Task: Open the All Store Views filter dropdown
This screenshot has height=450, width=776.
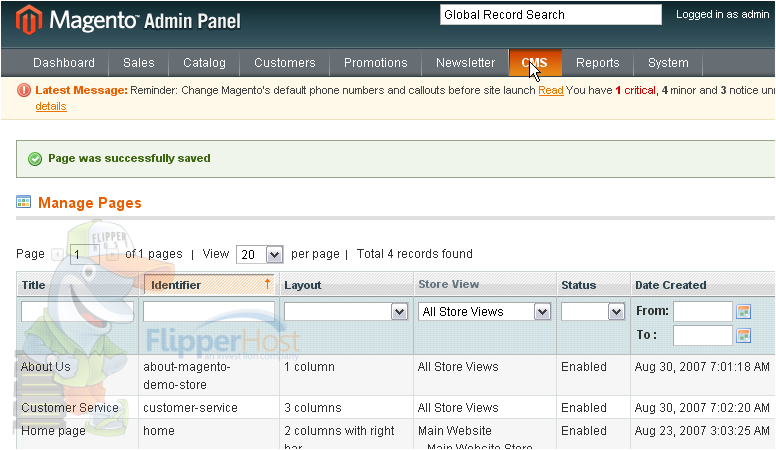Action: pos(485,312)
